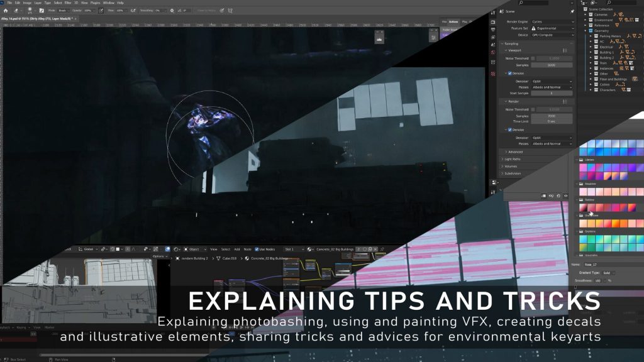Open the Photoshop Layer menu
Image resolution: width=644 pixels, height=362 pixels.
point(37,3)
